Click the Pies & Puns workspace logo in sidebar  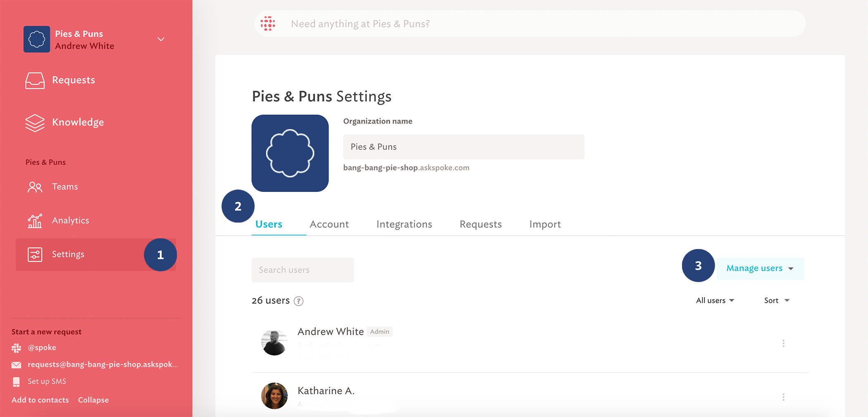(37, 39)
